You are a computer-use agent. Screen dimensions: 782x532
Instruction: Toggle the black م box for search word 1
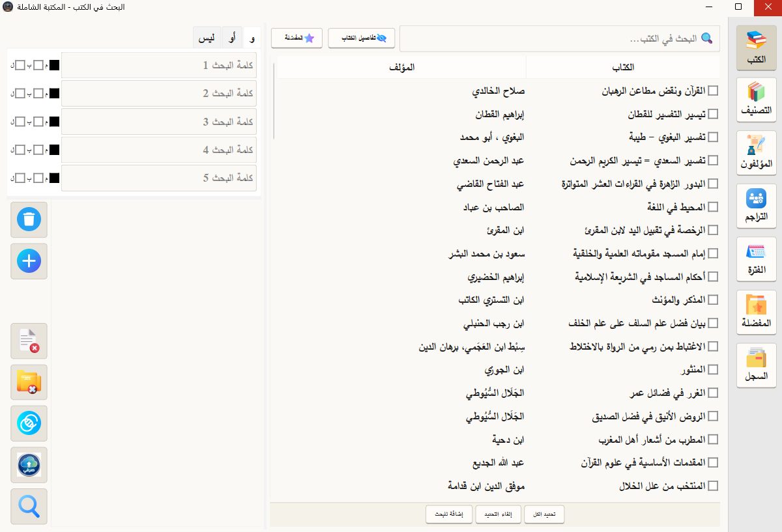tap(55, 65)
